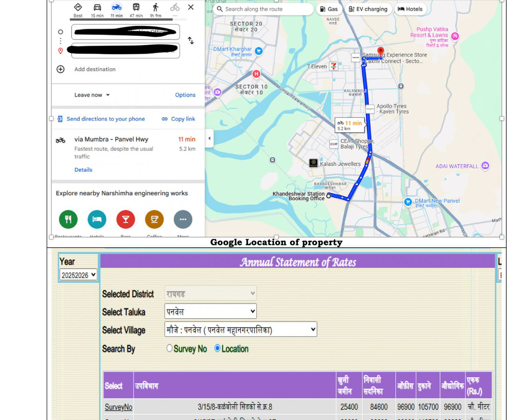The image size is (528, 420).
Task: Select the Location radio button
Action: tap(217, 348)
